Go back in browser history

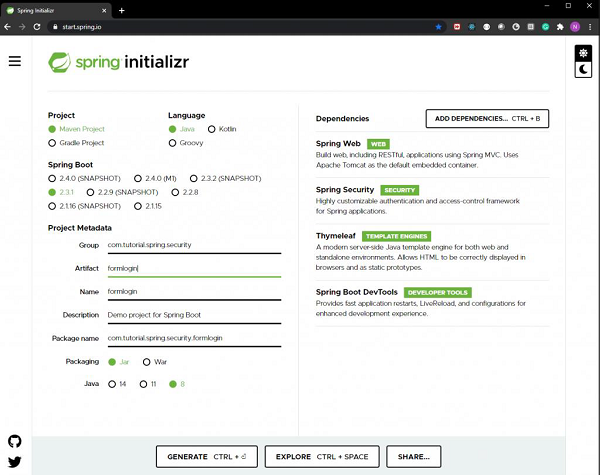click(7, 27)
